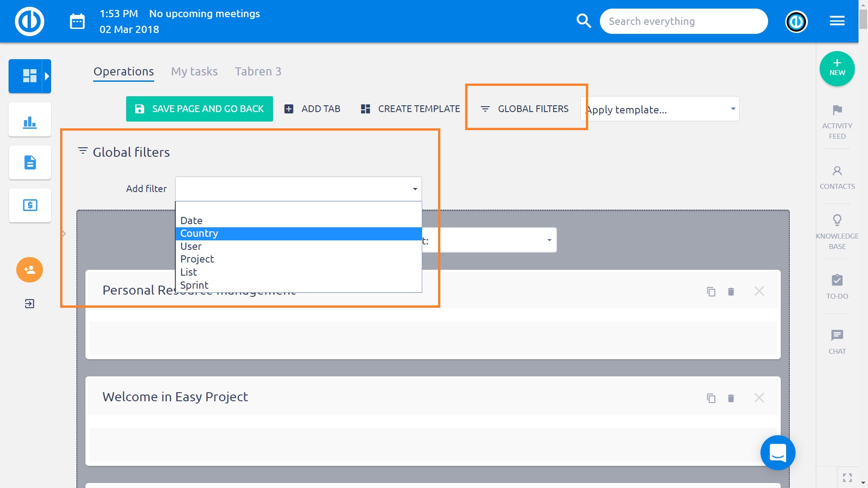Switch to the My tasks tab

194,71
